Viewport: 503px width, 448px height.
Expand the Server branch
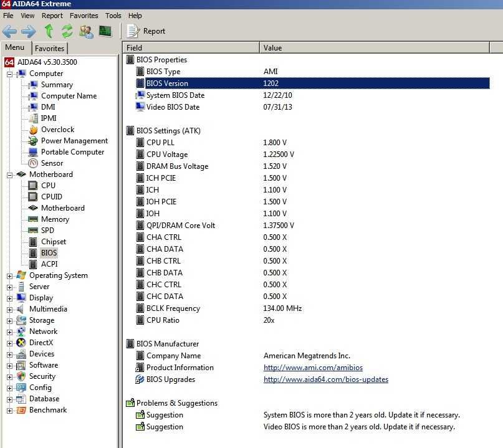click(9, 287)
